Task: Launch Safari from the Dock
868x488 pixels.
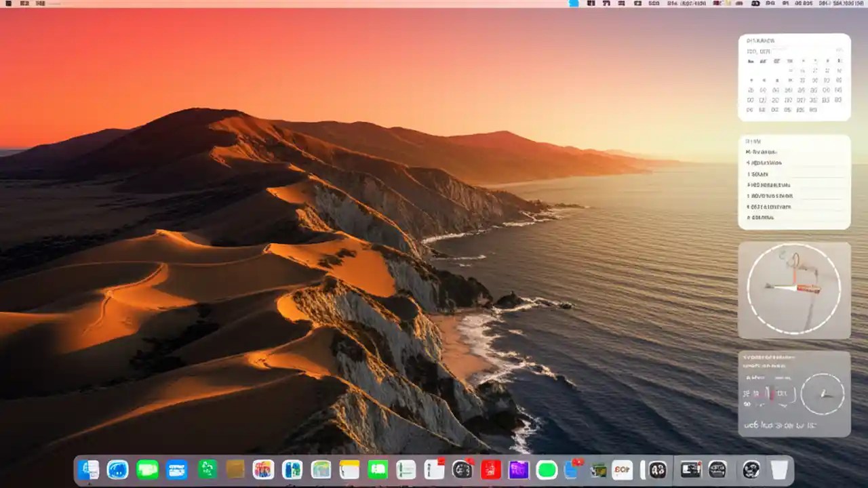Action: click(117, 468)
